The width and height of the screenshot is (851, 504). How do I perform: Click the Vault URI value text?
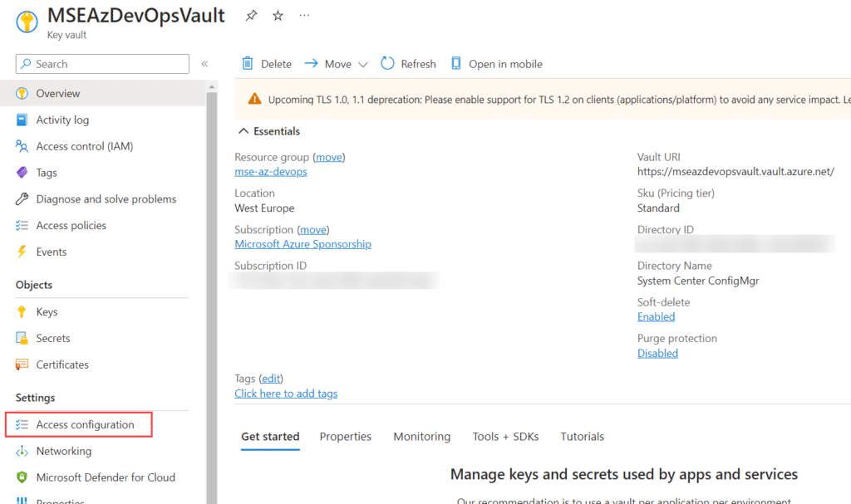pos(736,171)
